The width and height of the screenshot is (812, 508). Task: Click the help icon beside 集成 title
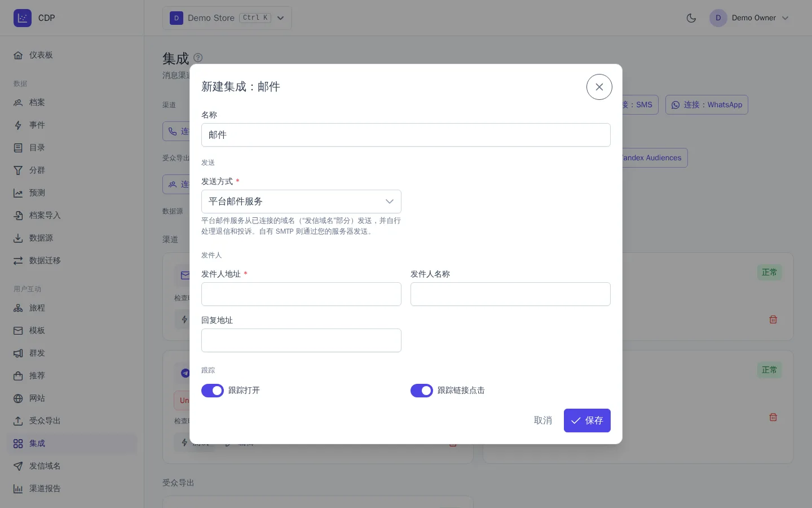click(x=198, y=58)
